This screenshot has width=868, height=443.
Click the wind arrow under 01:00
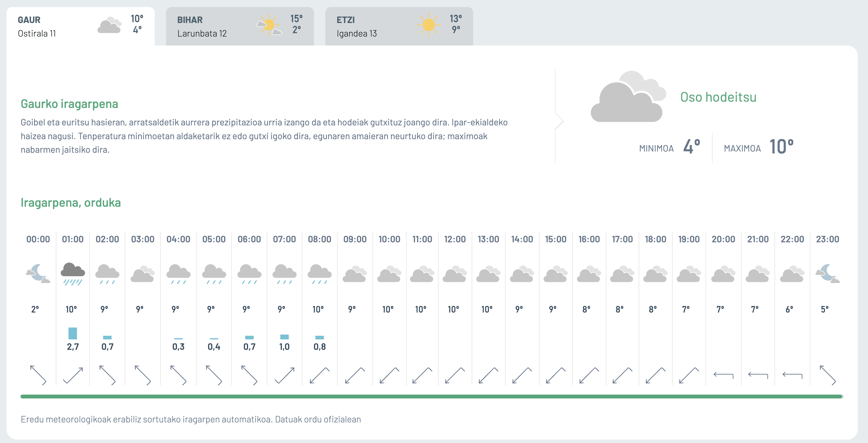(73, 375)
